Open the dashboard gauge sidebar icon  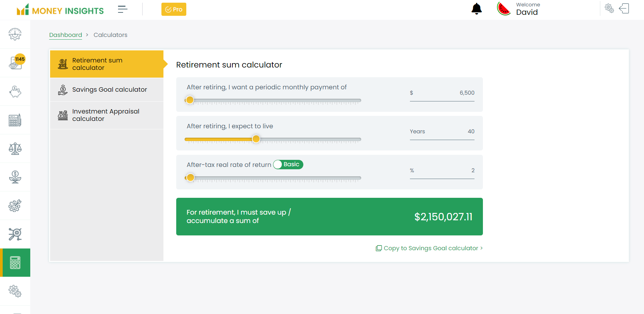(15, 34)
